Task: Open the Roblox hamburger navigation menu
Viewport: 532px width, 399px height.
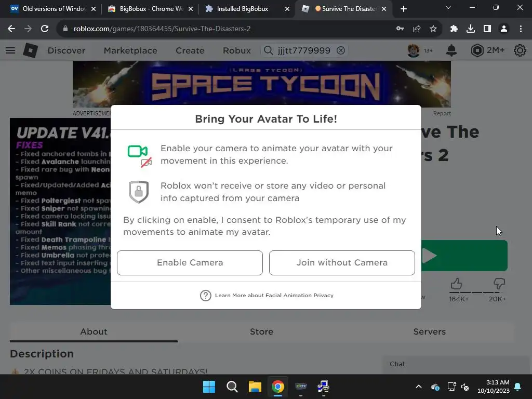Action: coord(10,50)
